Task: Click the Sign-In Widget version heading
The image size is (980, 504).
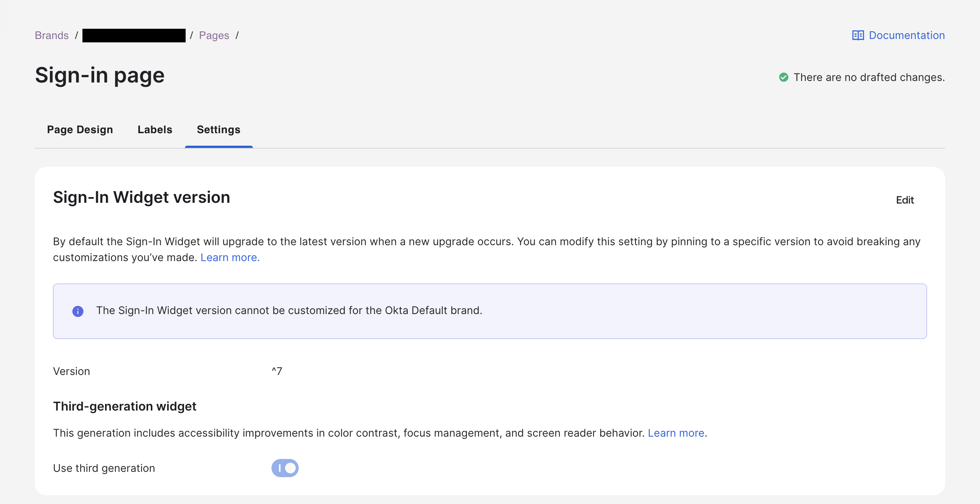Action: click(141, 197)
